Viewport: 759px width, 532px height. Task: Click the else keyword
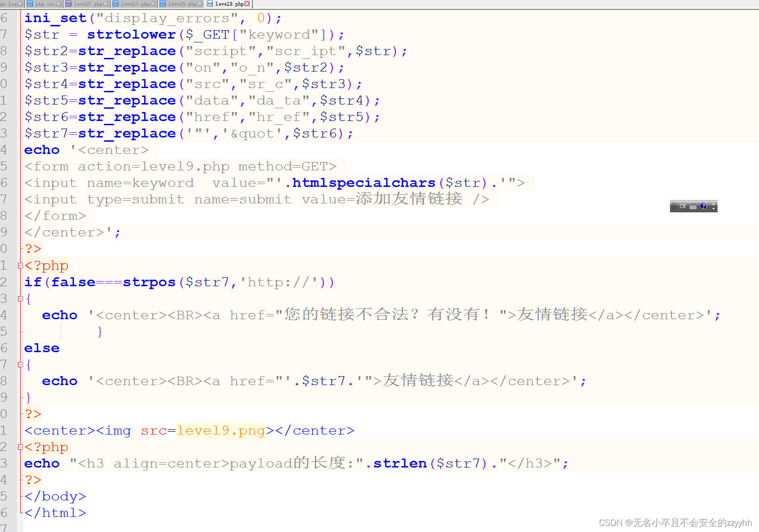[x=42, y=348]
